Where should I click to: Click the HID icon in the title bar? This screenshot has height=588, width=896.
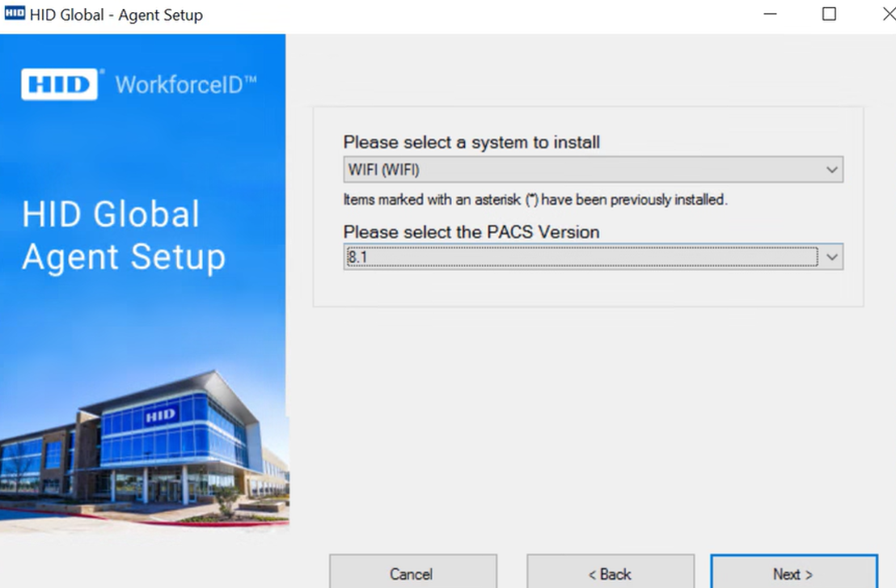(x=15, y=15)
